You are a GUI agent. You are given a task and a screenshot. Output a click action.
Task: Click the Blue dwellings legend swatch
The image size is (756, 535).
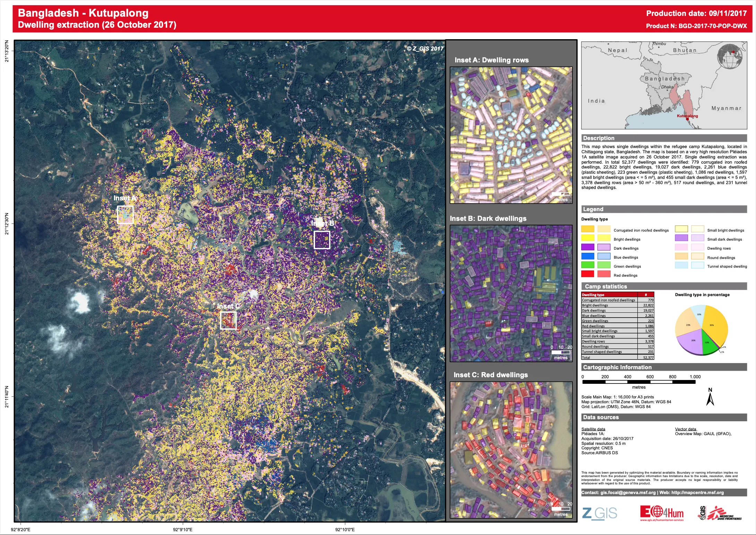(588, 256)
